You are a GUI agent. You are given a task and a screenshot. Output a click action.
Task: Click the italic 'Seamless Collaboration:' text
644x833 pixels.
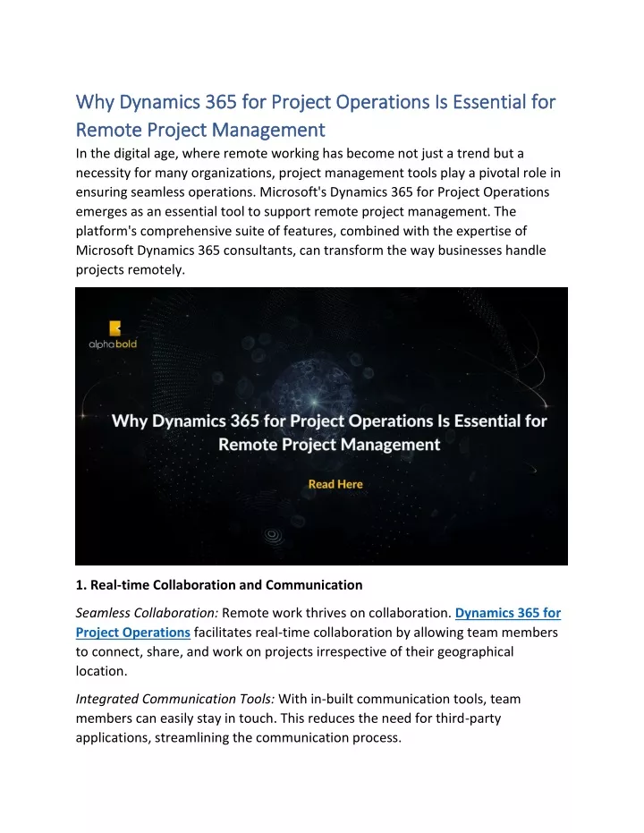coord(147,613)
